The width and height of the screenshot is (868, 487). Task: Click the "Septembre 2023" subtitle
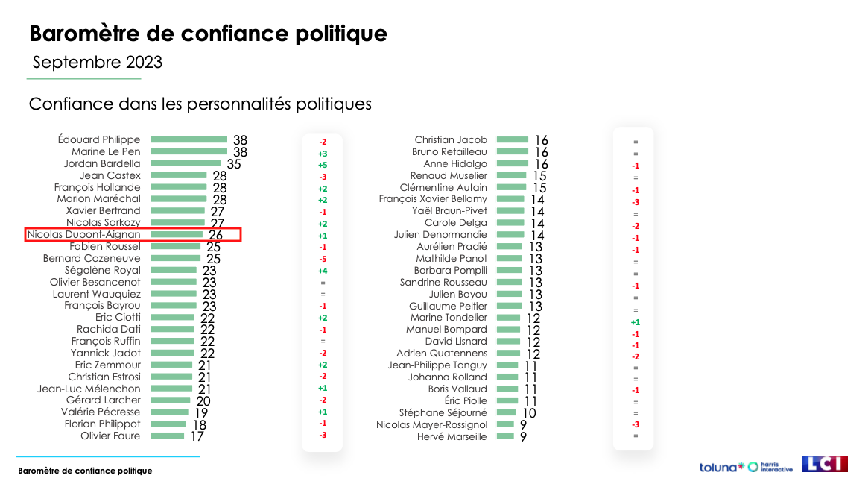97,62
